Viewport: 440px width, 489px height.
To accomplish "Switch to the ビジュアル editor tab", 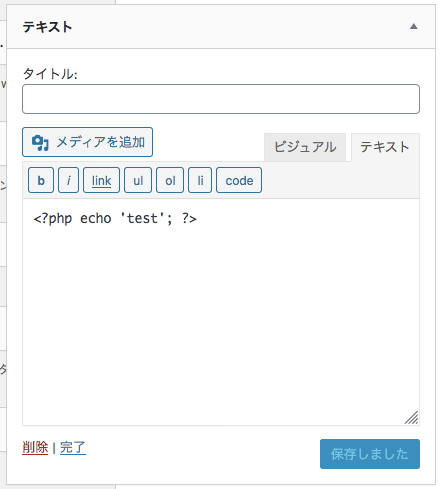I will point(305,147).
